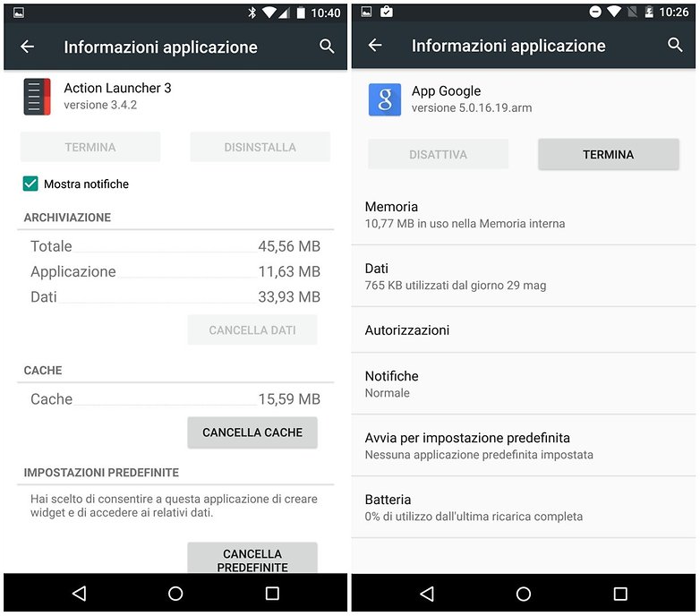Image resolution: width=700 pixels, height=616 pixels.
Task: Tap the 10:26 clock in status bar
Action: coord(674,12)
